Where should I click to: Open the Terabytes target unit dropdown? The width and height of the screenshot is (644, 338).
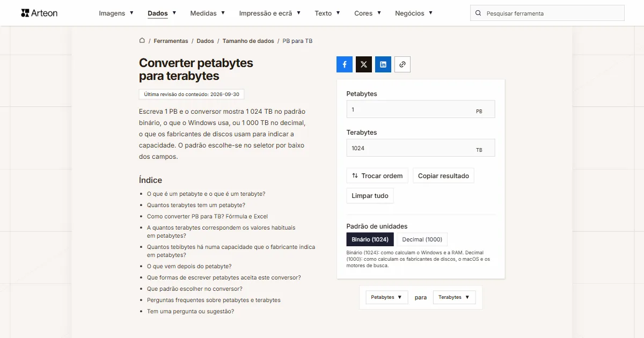(455, 297)
